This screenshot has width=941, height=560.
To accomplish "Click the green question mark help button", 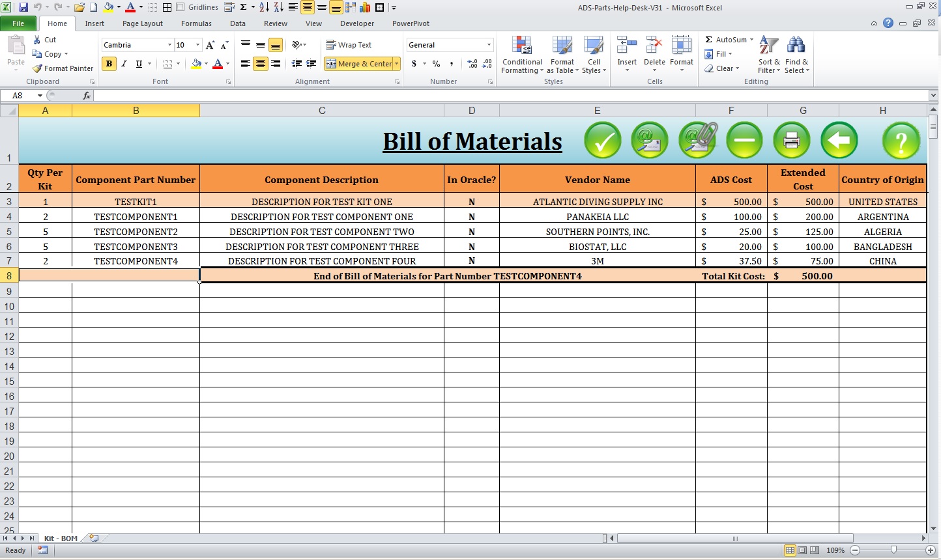I will click(x=901, y=140).
